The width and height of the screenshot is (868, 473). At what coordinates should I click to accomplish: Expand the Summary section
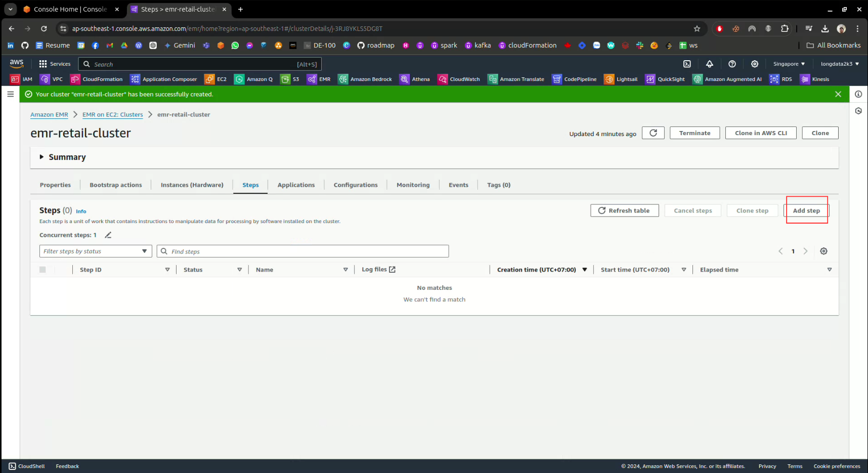tap(42, 157)
